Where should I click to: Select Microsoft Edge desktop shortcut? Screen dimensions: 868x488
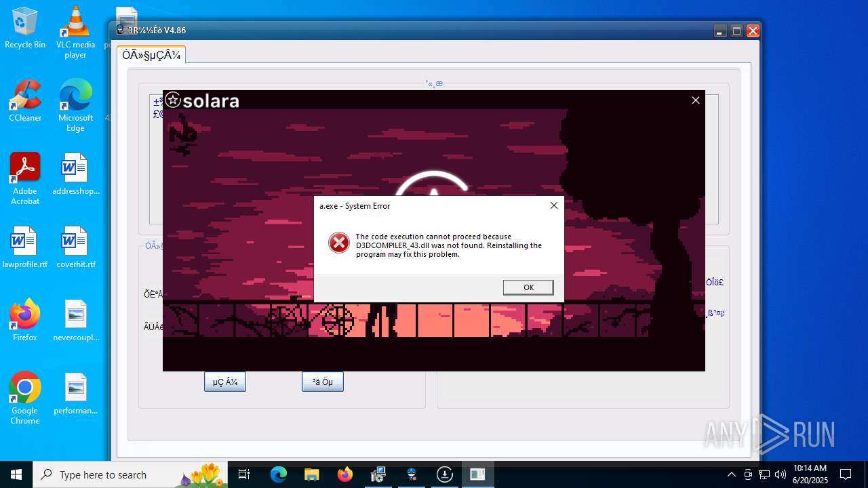[75, 106]
